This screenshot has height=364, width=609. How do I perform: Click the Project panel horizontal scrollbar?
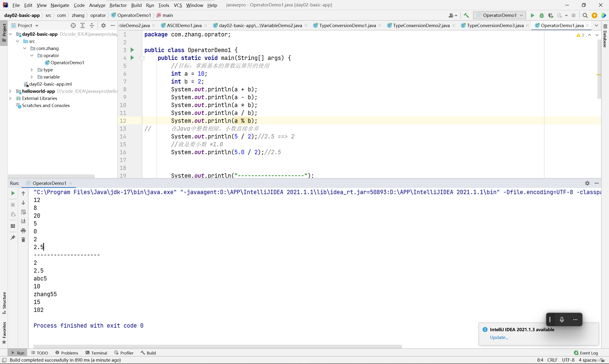[51, 176]
